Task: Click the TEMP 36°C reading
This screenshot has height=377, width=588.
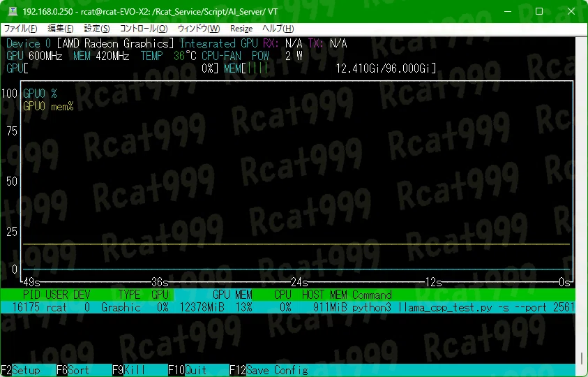Action: [168, 56]
